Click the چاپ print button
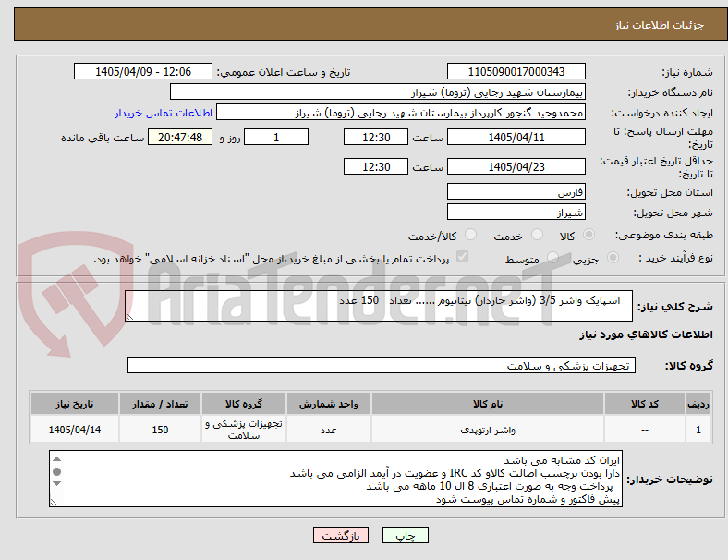The height and width of the screenshot is (560, 728). point(406,535)
